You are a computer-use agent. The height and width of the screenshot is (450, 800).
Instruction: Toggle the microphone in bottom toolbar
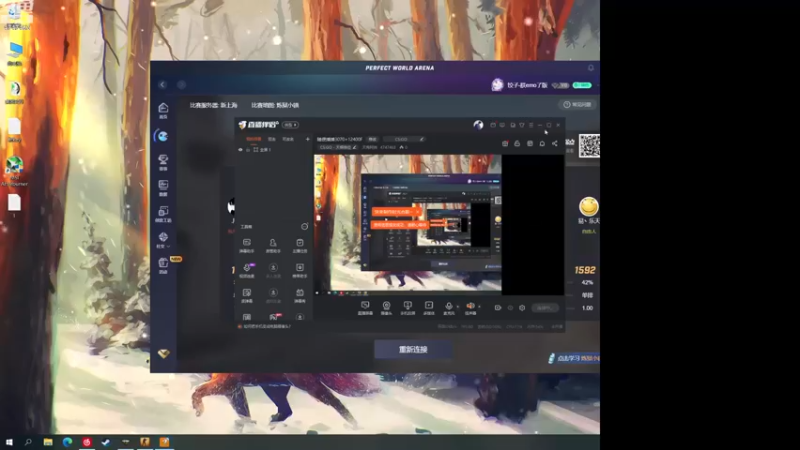448,308
